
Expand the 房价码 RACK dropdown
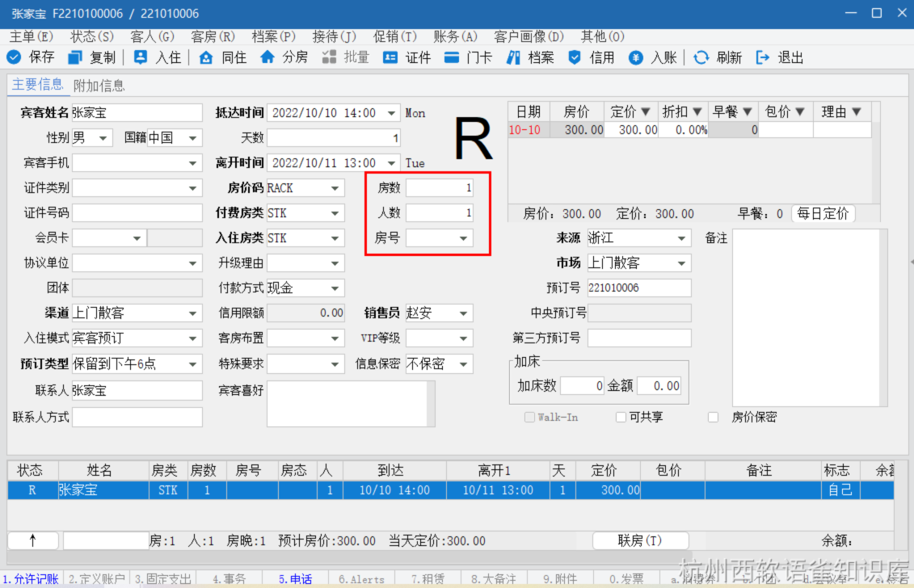tap(335, 188)
